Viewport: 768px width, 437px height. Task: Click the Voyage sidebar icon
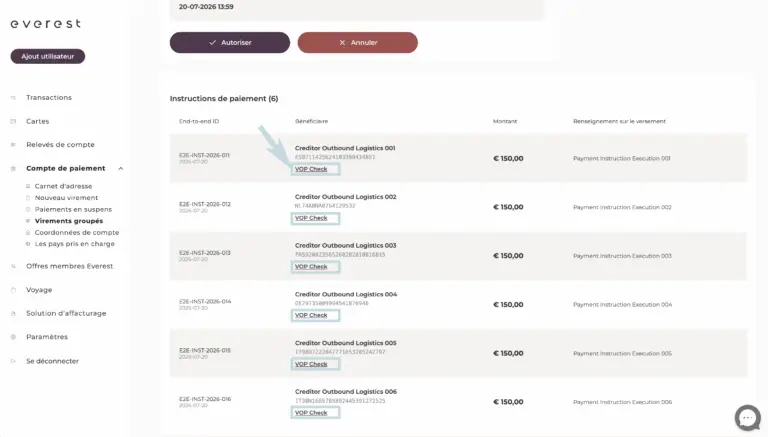(x=13, y=290)
